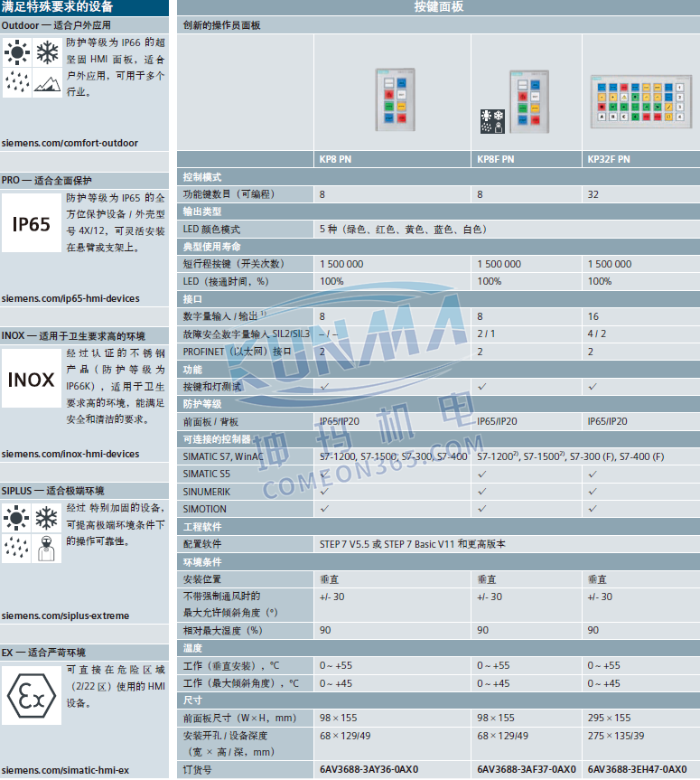Open siemens.com/inox-hmi-devices link
Viewport: 700px width, 780px height.
tap(70, 454)
